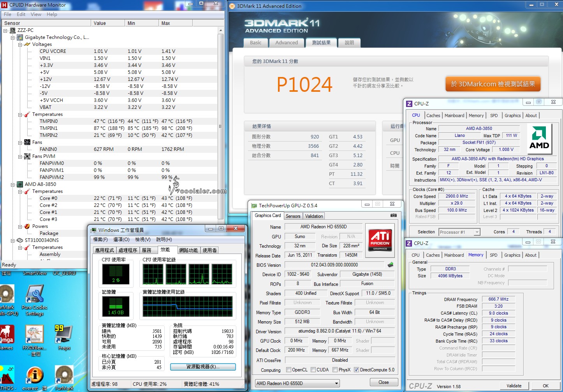This screenshot has width=563, height=392.
Task: Click the BIOS save chip icon
Action: (x=391, y=265)
